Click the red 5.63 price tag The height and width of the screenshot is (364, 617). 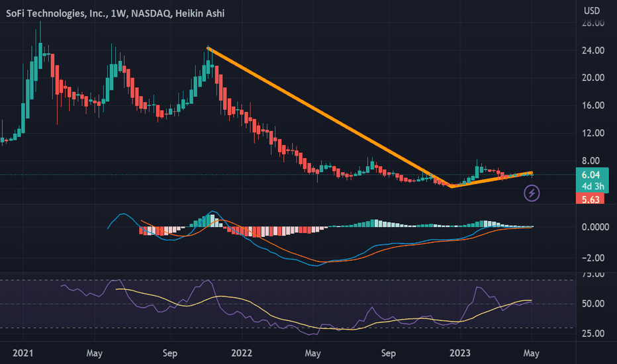[590, 199]
